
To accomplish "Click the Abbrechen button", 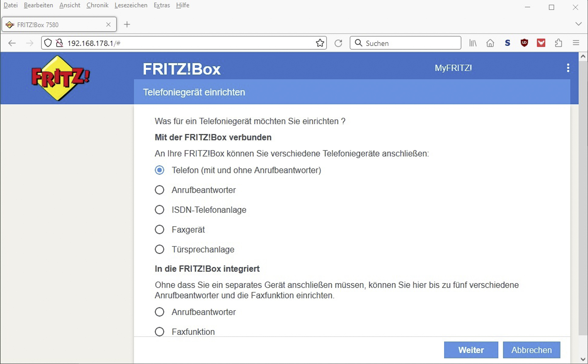I will pos(531,350).
